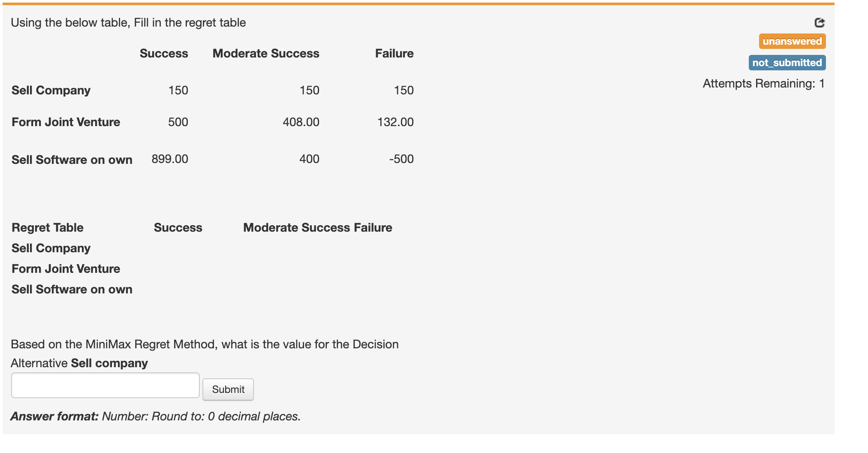Click the answer input field
Screen dimensions: 868x453
pyautogui.click(x=105, y=385)
